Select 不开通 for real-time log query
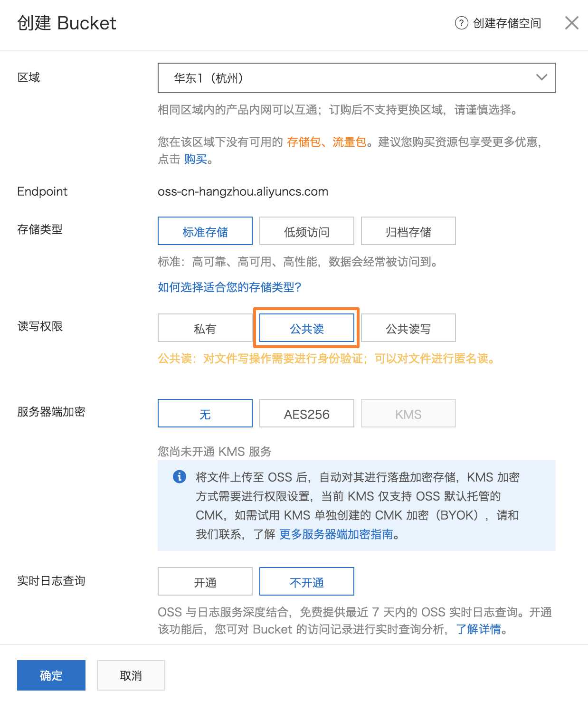This screenshot has height=701, width=588. [x=307, y=582]
